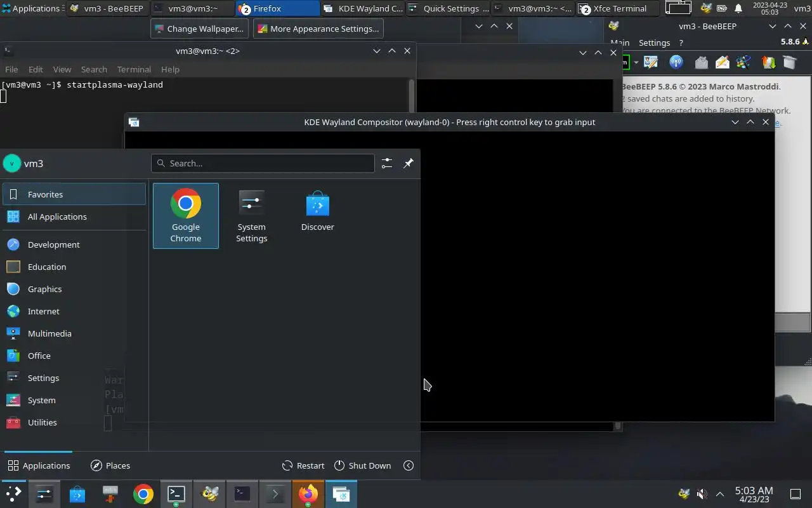This screenshot has height=508, width=812.
Task: Open the Multimedia category
Action: tap(74, 333)
